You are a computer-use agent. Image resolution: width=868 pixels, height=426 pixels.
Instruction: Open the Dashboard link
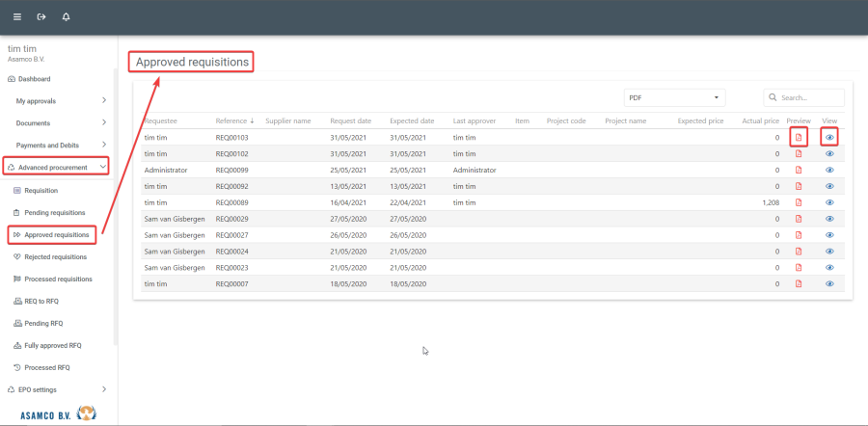34,79
